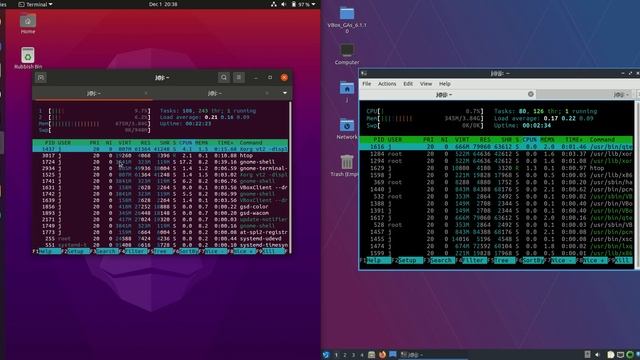Close the active QTerminal tab
This screenshot has width=640, height=360.
point(531,94)
